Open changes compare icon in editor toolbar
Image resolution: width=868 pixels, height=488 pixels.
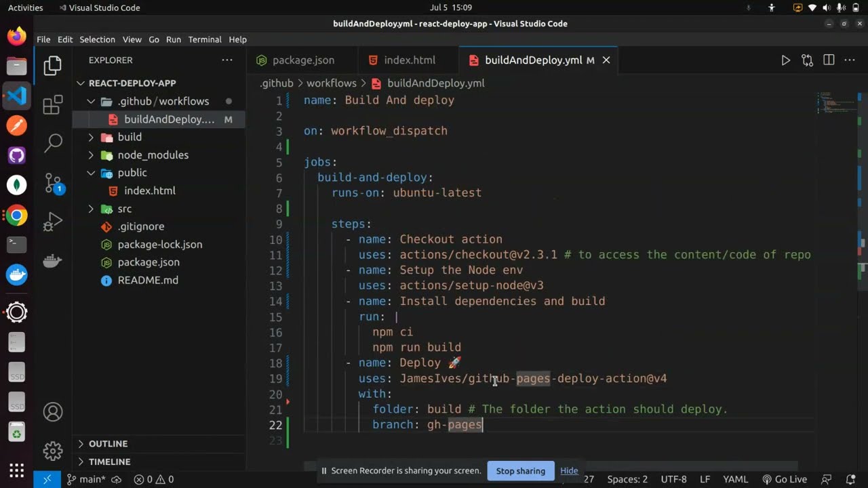click(x=807, y=60)
